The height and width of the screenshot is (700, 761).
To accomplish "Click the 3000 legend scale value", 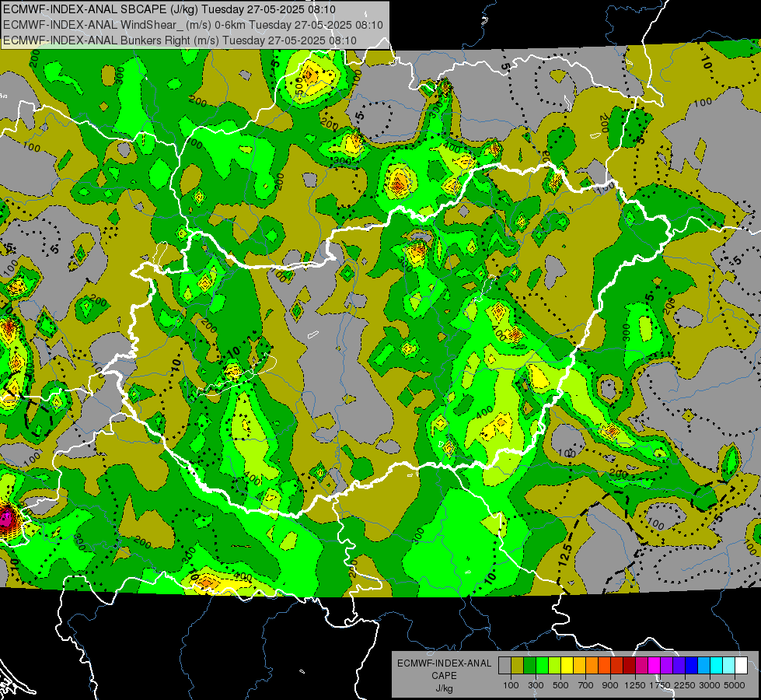I will click(710, 685).
